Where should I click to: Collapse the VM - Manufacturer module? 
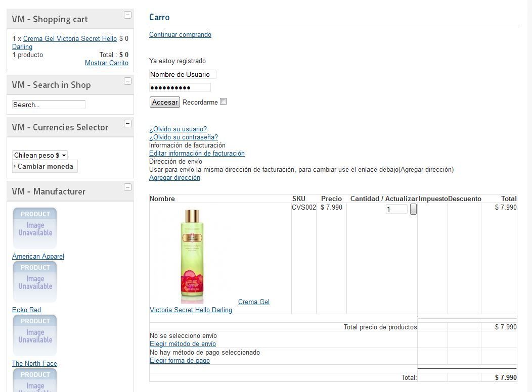(127, 187)
